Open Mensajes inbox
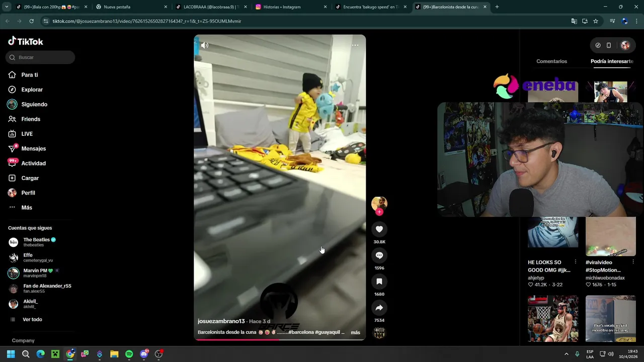The image size is (644, 362). click(27, 148)
